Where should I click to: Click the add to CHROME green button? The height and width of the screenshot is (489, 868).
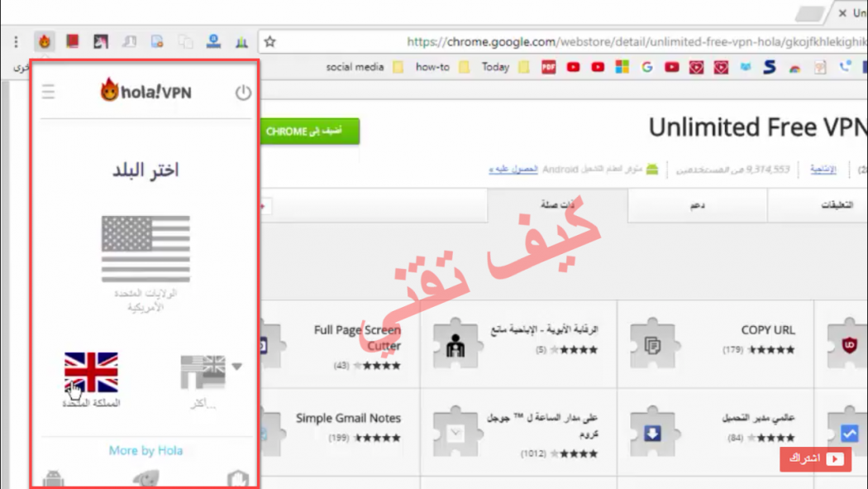point(309,132)
